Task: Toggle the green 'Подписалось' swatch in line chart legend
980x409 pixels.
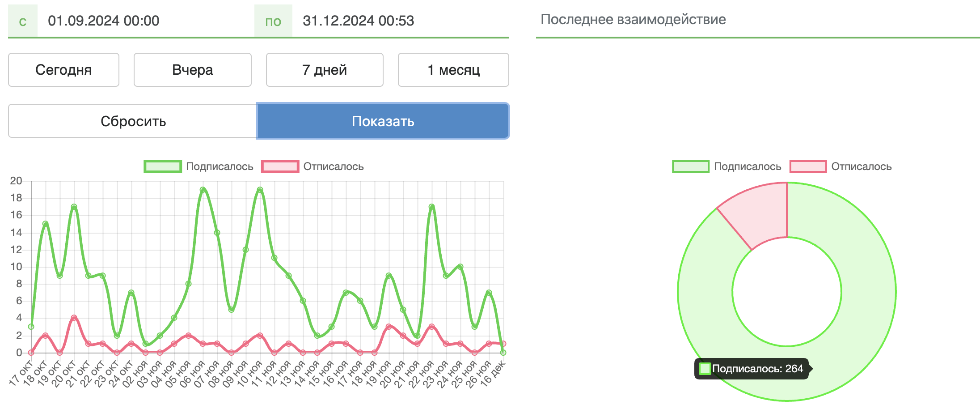Action: click(x=163, y=166)
